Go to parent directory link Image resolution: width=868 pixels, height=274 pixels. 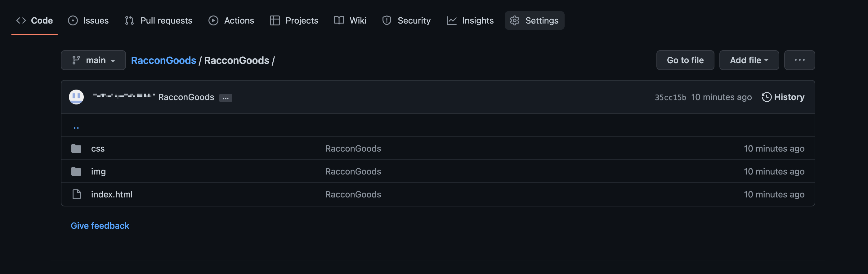point(76,127)
